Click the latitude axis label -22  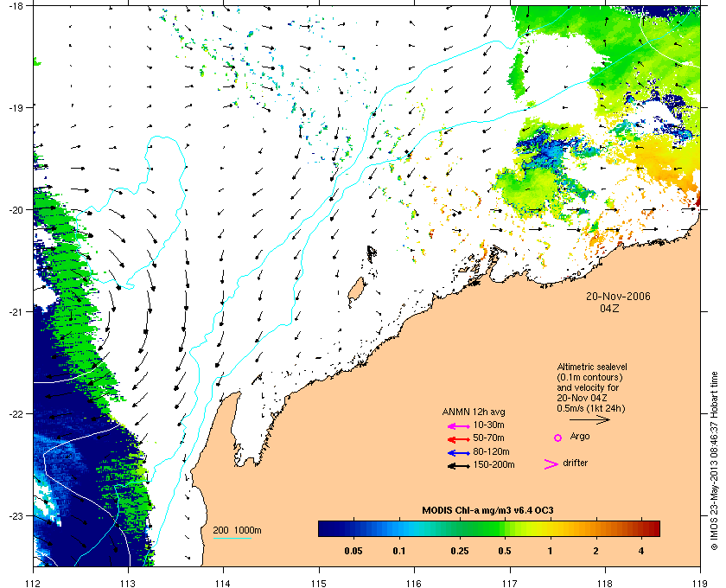(x=15, y=413)
